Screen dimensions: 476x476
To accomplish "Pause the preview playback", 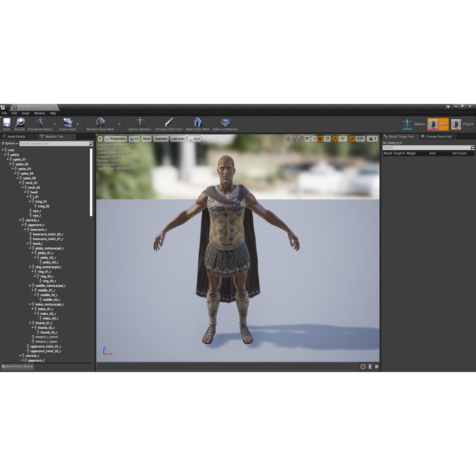I will pos(370,367).
